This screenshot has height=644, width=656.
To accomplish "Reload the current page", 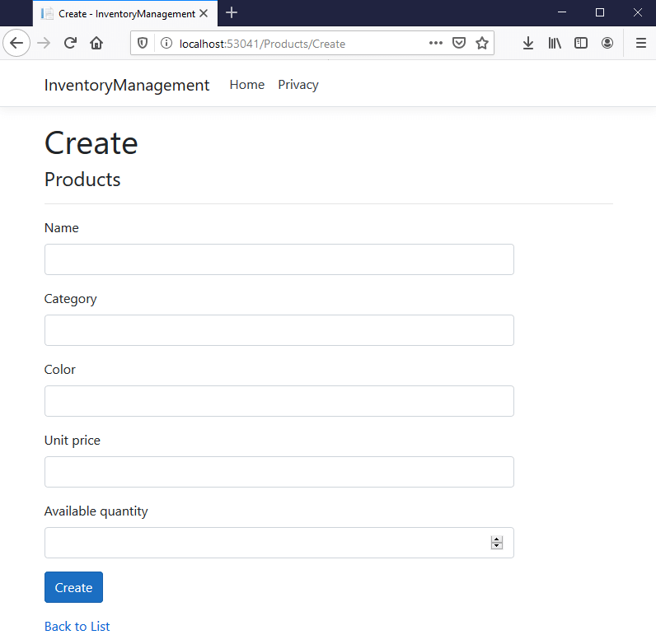I will 71,44.
